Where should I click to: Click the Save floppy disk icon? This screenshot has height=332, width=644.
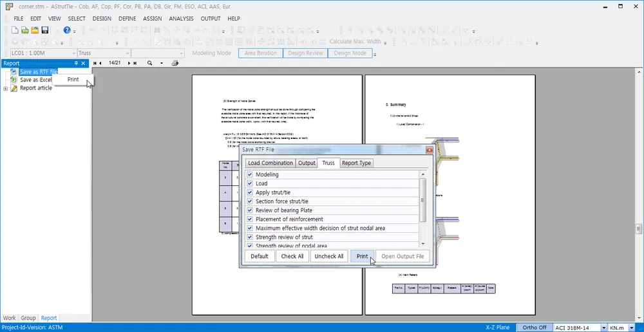coord(45,30)
